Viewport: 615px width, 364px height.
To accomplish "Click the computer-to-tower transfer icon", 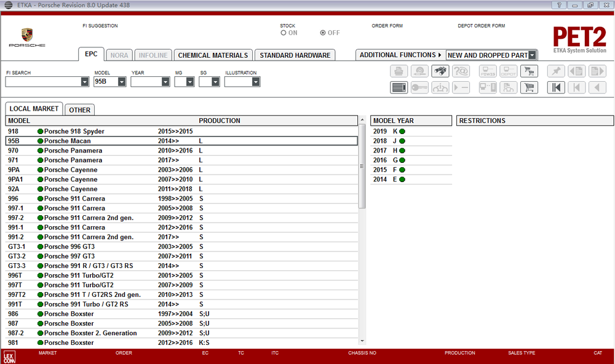I will tap(488, 87).
